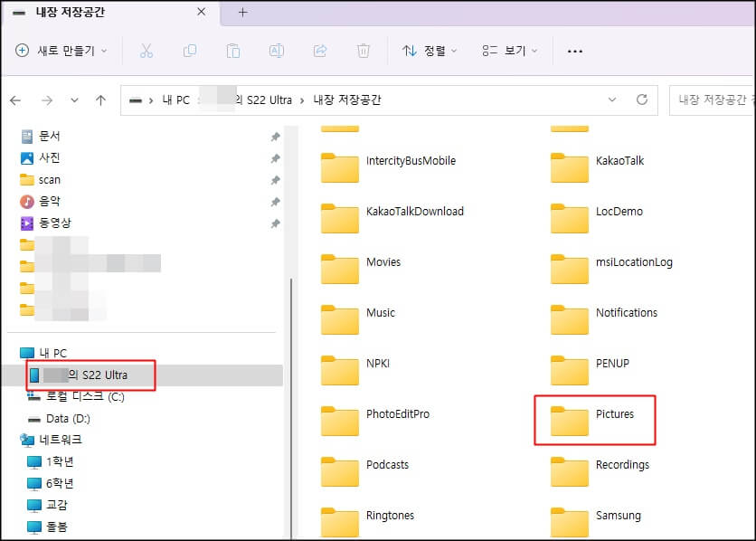Click the refresh icon beside address bar
The height and width of the screenshot is (541, 756).
(642, 100)
